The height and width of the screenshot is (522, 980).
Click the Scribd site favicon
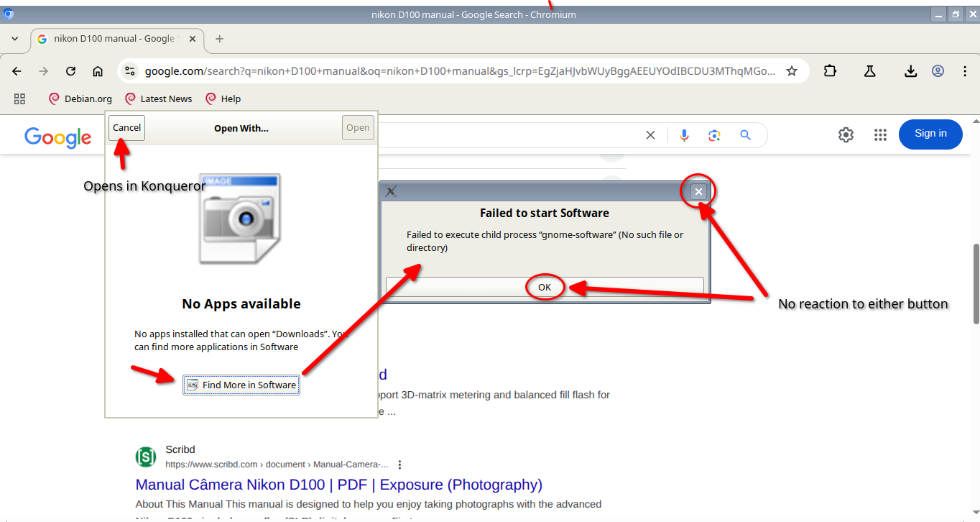(x=146, y=457)
